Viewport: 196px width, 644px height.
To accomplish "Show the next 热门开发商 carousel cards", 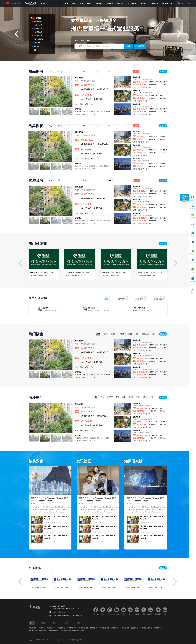I will [175, 263].
